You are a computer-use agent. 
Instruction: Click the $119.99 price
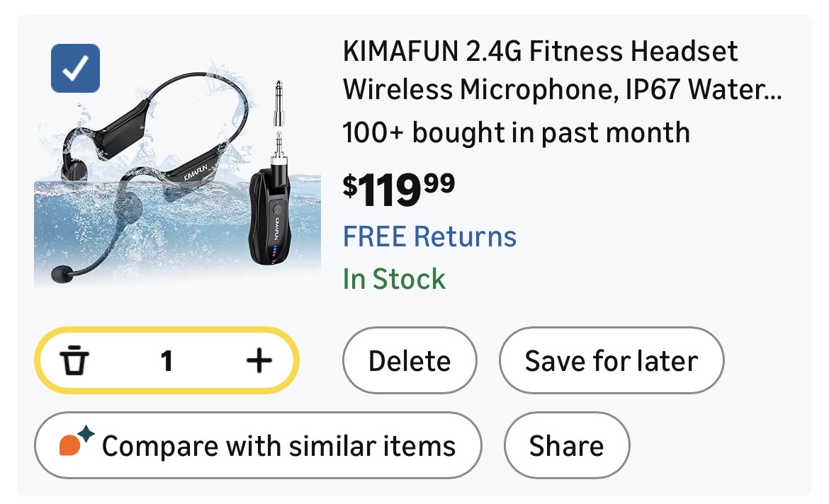coord(399,190)
